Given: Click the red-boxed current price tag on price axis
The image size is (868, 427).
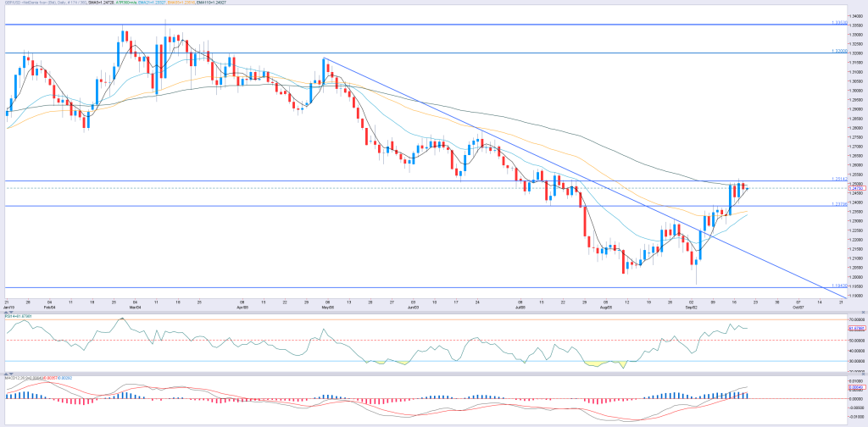Looking at the screenshot, I should click(x=857, y=188).
